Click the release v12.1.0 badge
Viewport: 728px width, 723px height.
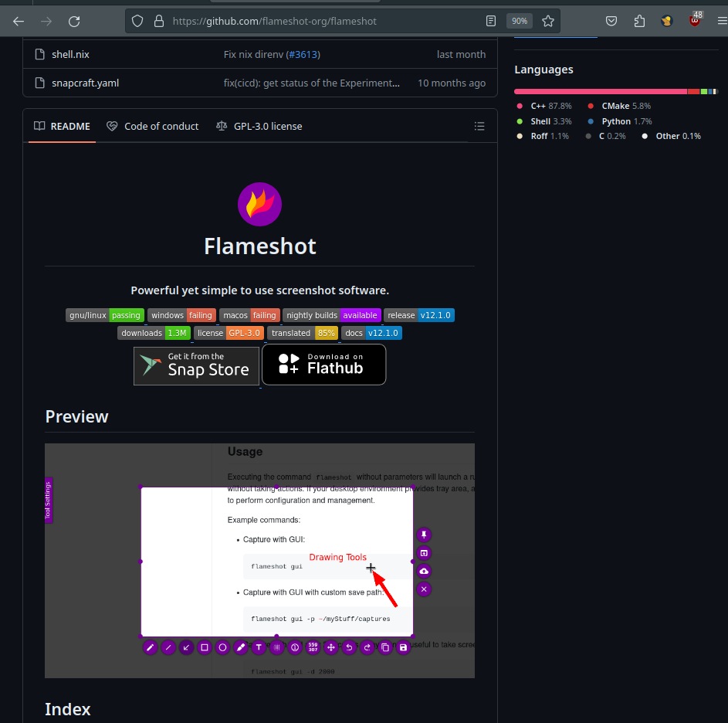point(419,315)
